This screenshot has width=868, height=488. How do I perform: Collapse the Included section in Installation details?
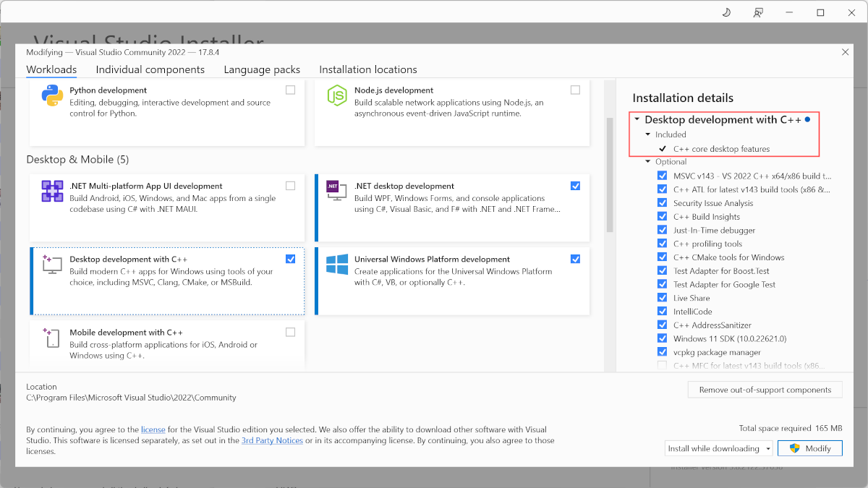tap(646, 134)
